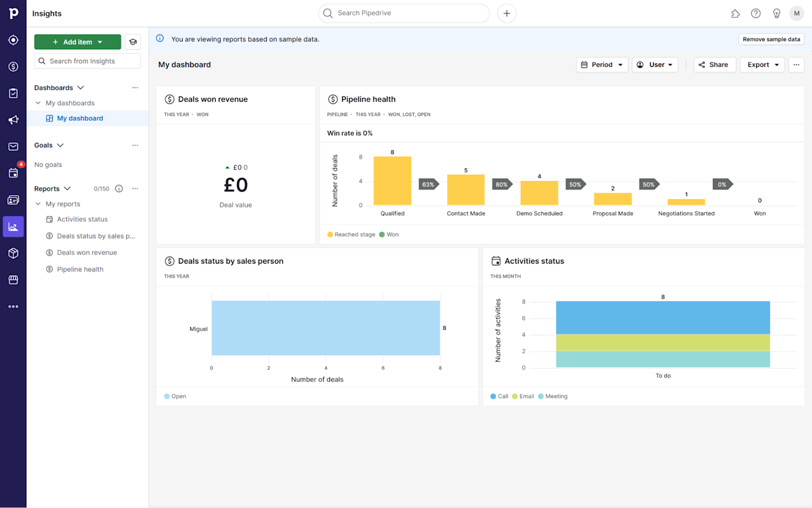The width and height of the screenshot is (812, 508).
Task: Open More menu at sidebar bottom
Action: pyautogui.click(x=13, y=307)
